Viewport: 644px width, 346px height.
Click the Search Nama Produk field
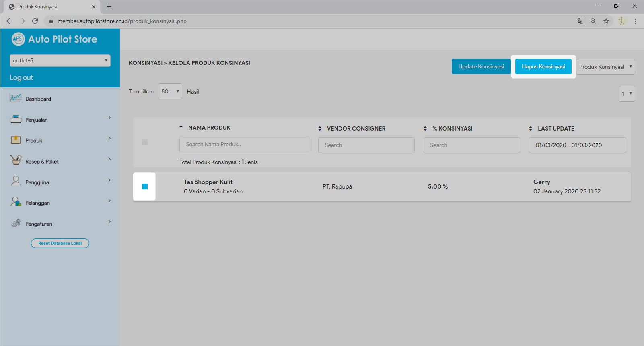244,144
